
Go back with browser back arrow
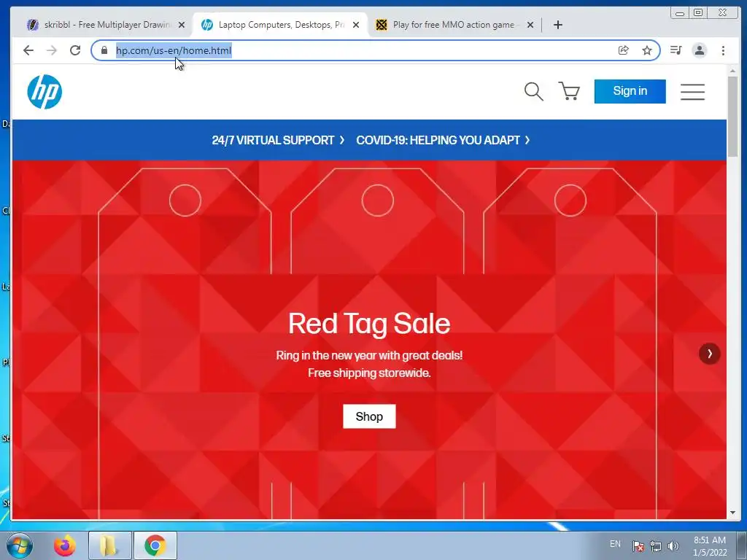pos(28,50)
